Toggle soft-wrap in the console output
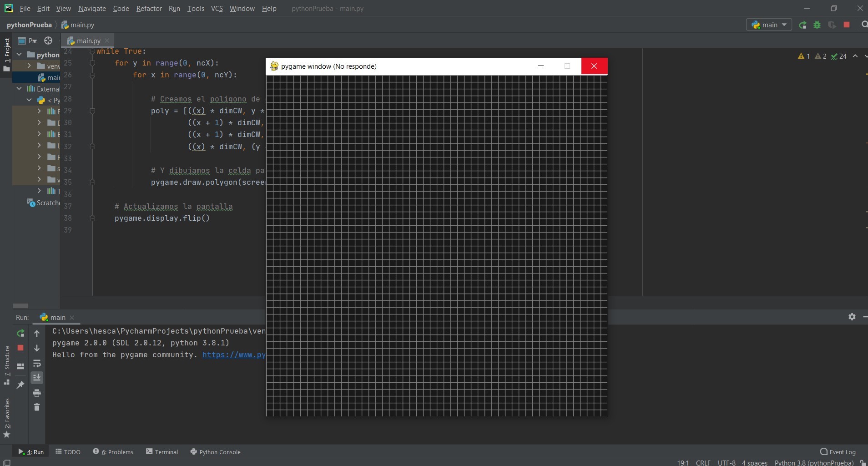The height and width of the screenshot is (466, 868). (37, 363)
